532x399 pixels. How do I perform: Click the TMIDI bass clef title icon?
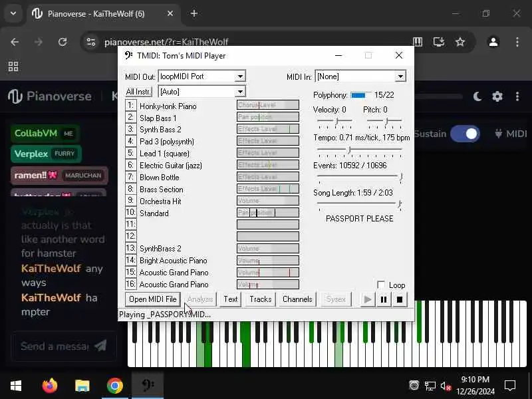click(x=128, y=55)
